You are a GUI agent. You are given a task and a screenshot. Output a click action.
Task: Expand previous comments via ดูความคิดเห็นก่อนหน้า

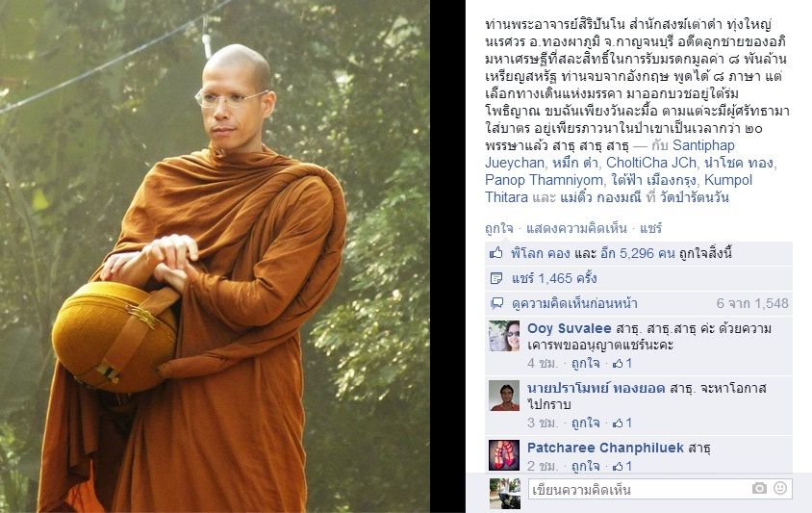(574, 303)
